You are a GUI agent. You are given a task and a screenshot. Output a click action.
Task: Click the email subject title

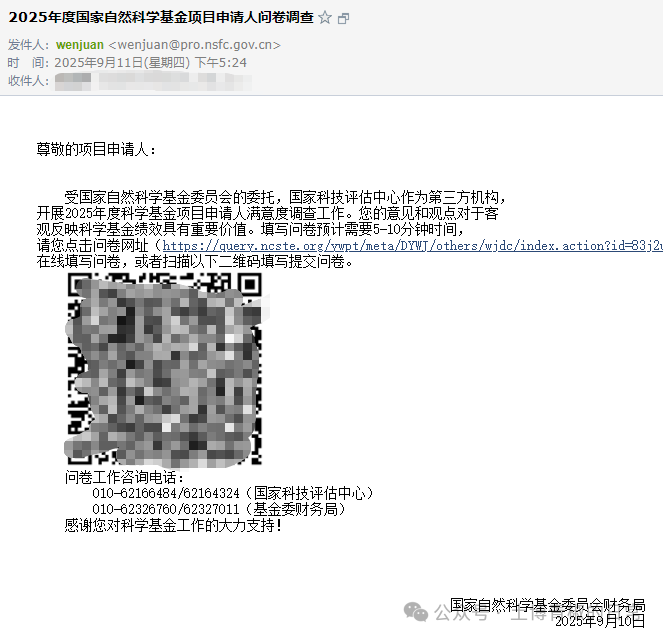click(160, 18)
